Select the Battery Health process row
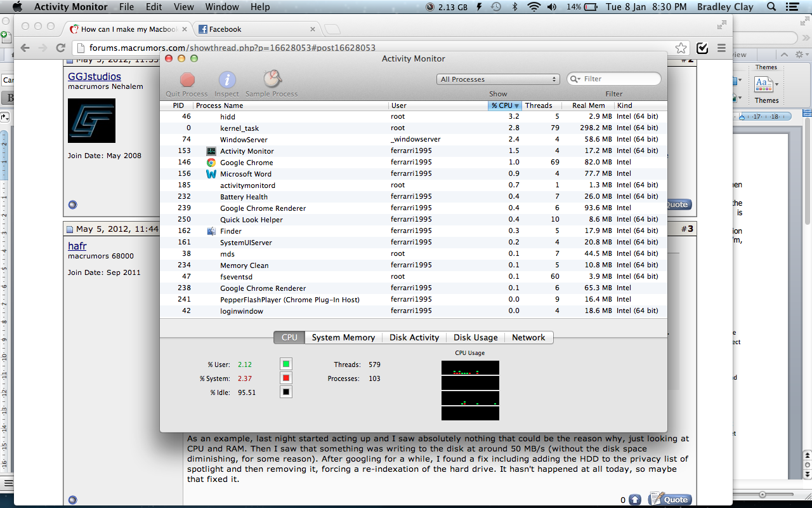 coord(414,197)
